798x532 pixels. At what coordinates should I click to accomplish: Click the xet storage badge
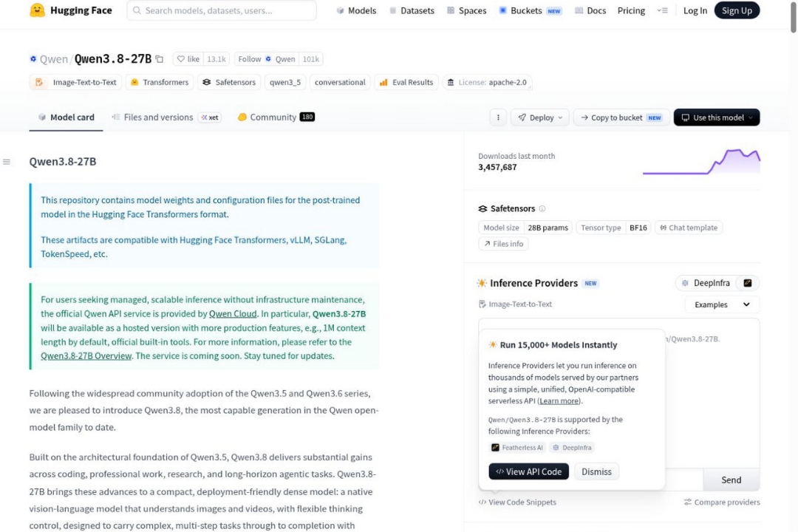210,117
